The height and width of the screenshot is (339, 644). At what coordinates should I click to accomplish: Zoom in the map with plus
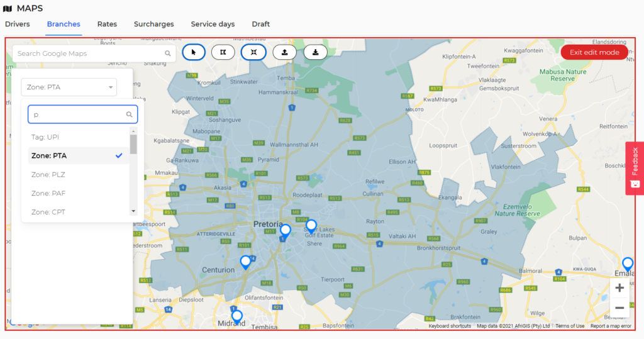pos(619,288)
